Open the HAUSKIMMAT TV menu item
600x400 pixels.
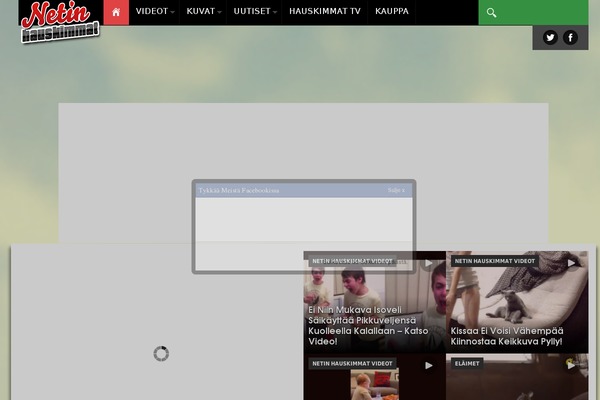tap(325, 11)
